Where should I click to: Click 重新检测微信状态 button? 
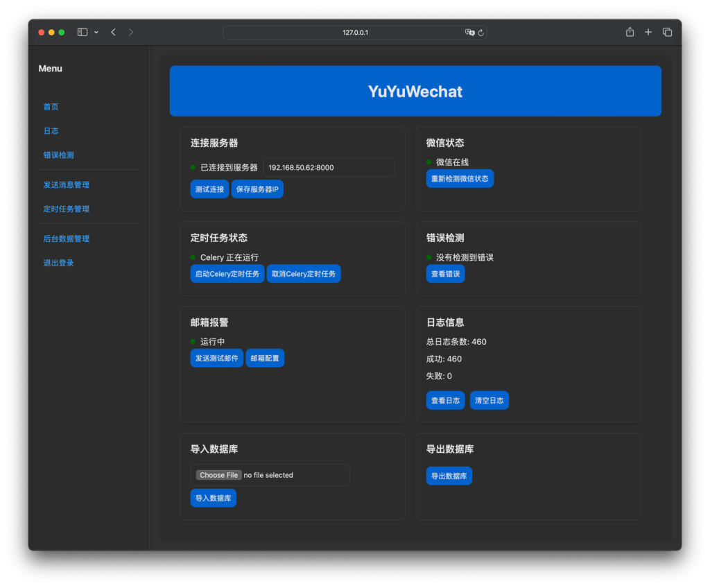460,178
